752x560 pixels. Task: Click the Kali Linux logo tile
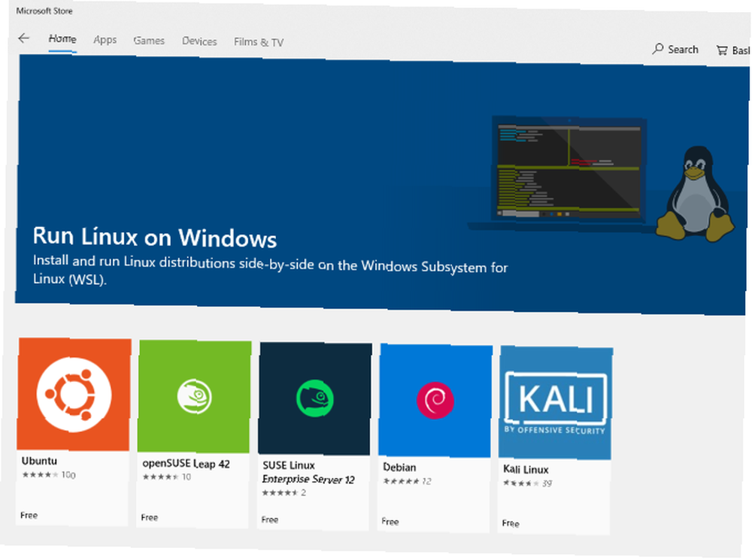[x=556, y=403]
